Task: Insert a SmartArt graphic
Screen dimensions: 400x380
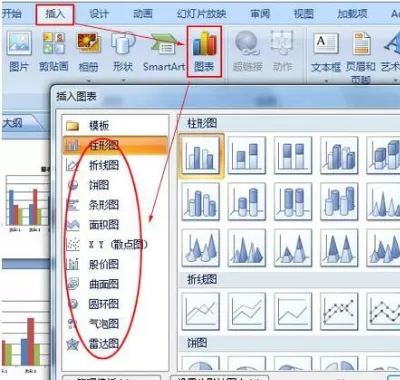Action: [x=164, y=52]
